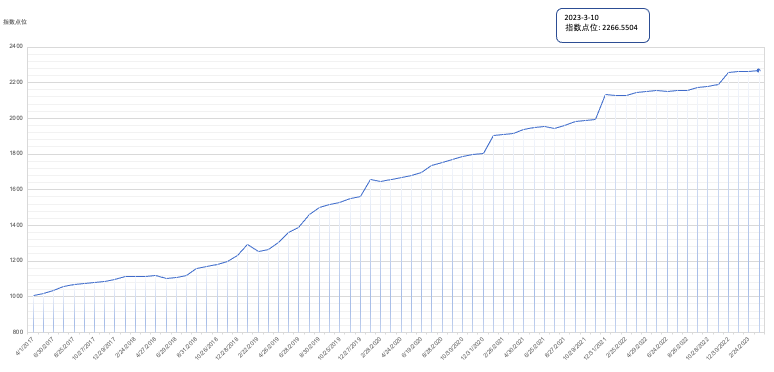
Task: Click the 1400 y-axis label
Action: 16,225
